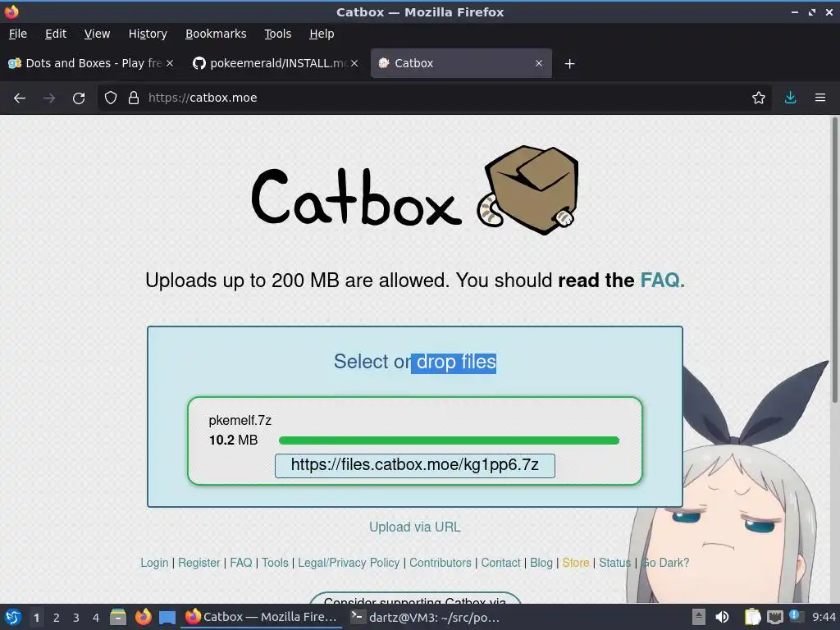This screenshot has height=630, width=840.
Task: Go back using the back arrow
Action: [20, 98]
